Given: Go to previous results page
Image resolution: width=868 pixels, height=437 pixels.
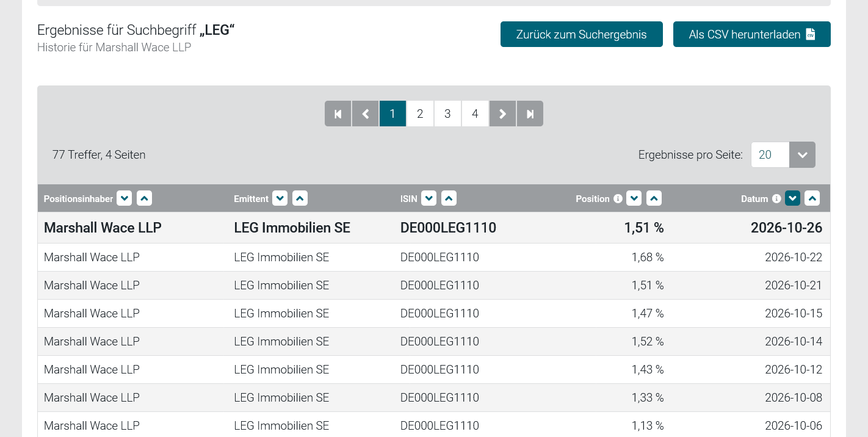Looking at the screenshot, I should (x=365, y=114).
